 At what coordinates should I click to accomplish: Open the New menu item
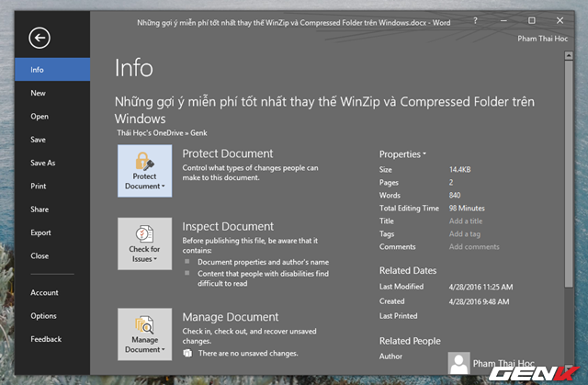(x=52, y=93)
